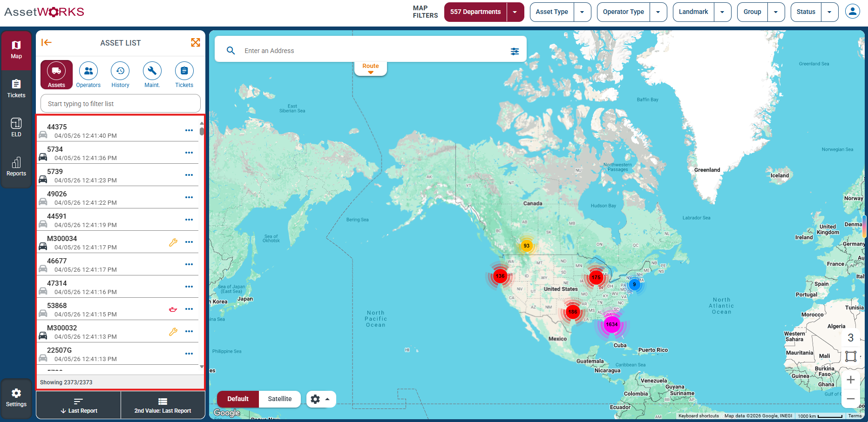Select the Assets tab
The height and width of the screenshot is (422, 868).
56,74
